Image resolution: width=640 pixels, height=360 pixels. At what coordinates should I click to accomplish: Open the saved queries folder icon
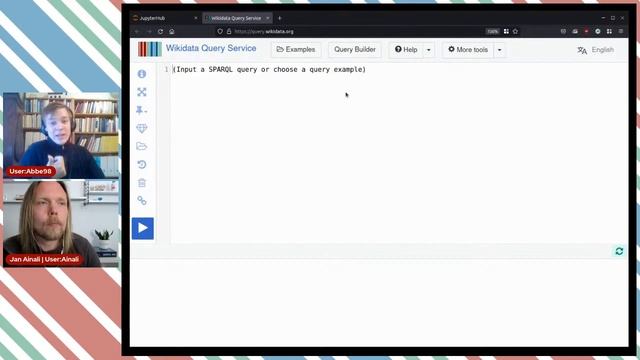tap(142, 147)
